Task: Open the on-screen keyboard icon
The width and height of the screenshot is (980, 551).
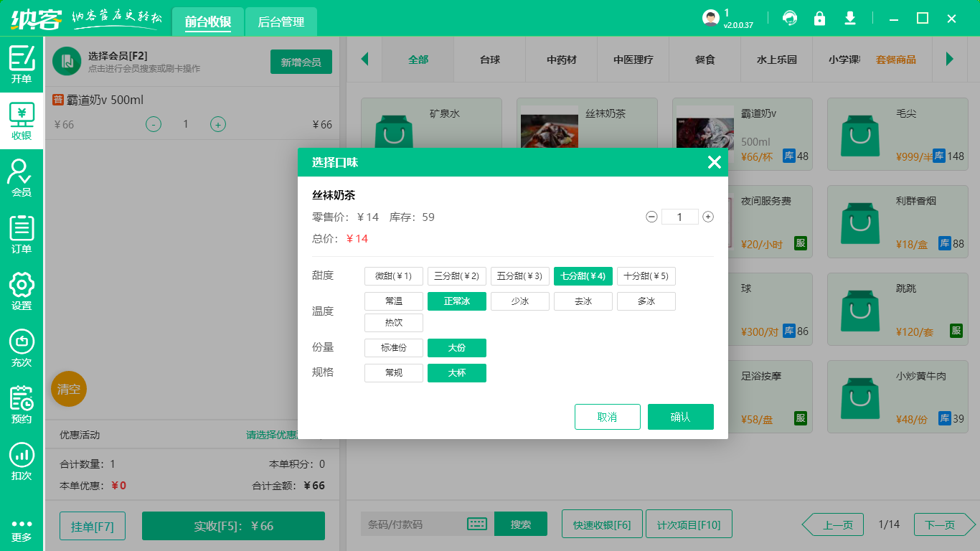Action: tap(477, 524)
